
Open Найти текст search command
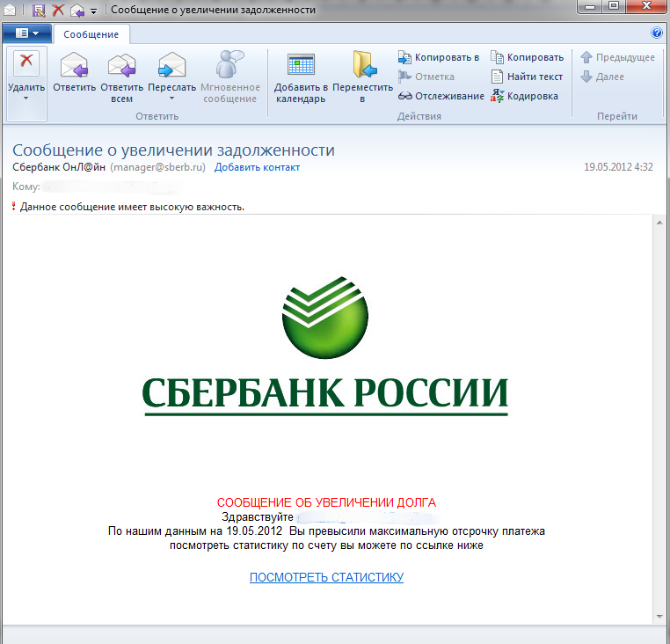pos(527,77)
